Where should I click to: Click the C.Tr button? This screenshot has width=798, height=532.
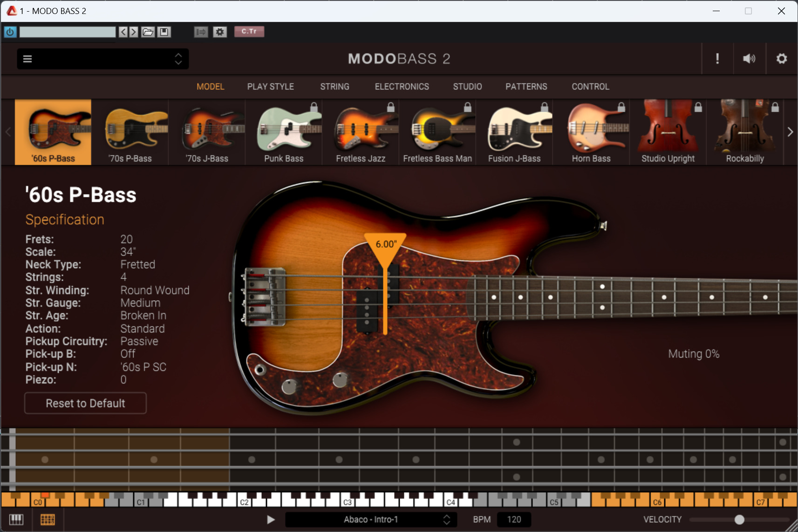coord(249,31)
